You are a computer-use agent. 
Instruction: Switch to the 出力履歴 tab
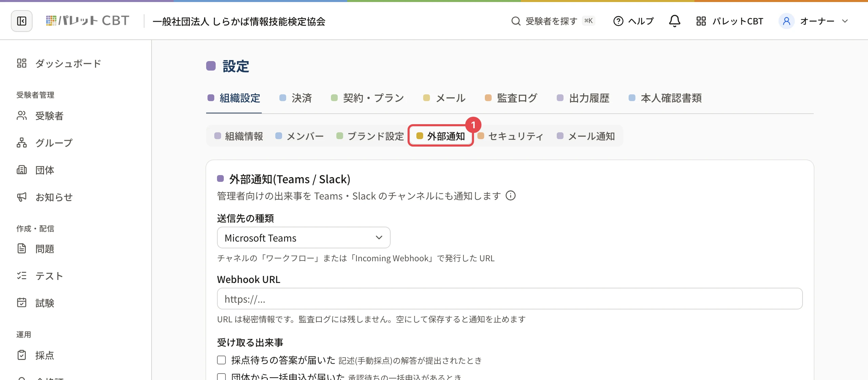click(x=583, y=98)
